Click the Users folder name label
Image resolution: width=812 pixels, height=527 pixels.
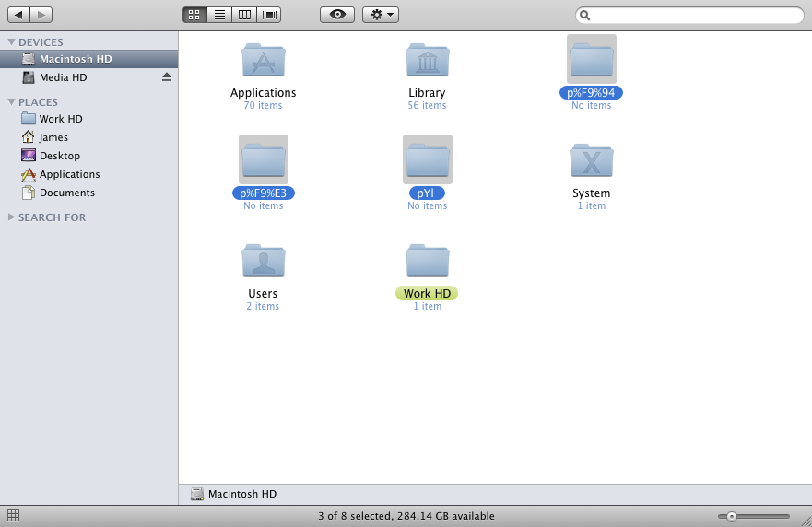(263, 294)
